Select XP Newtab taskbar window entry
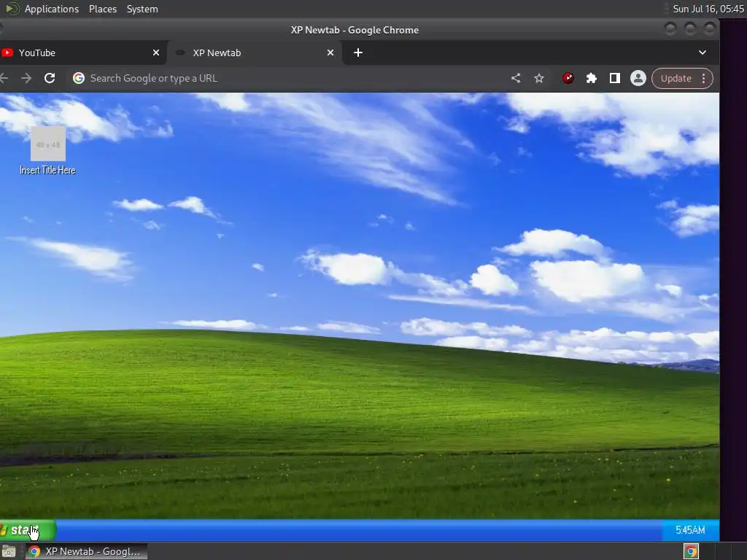 (x=86, y=551)
